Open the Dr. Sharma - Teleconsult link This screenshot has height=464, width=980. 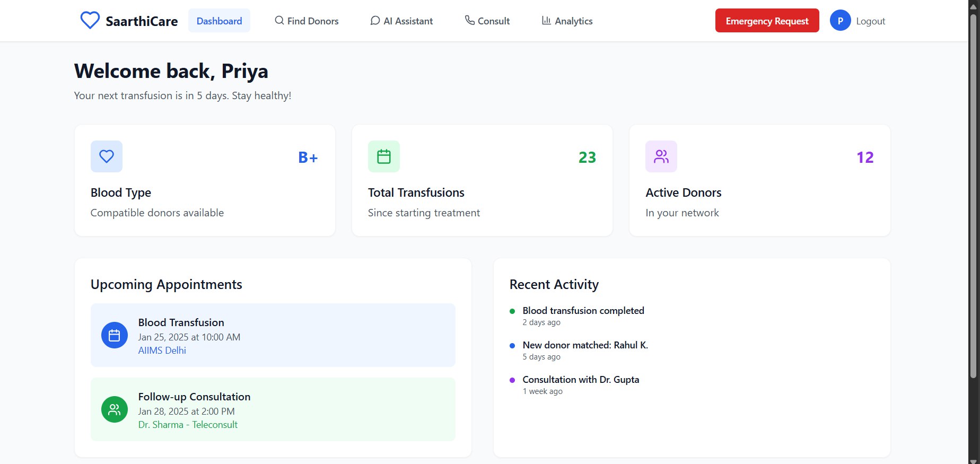[x=188, y=425]
